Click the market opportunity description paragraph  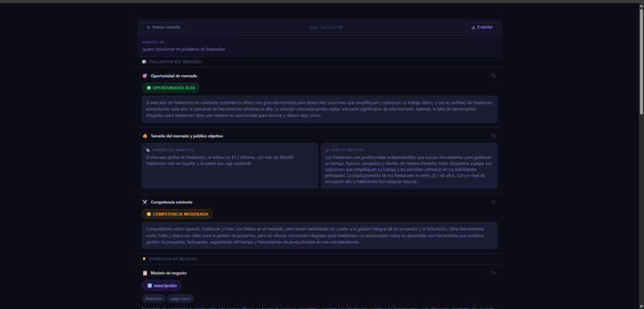(x=320, y=109)
